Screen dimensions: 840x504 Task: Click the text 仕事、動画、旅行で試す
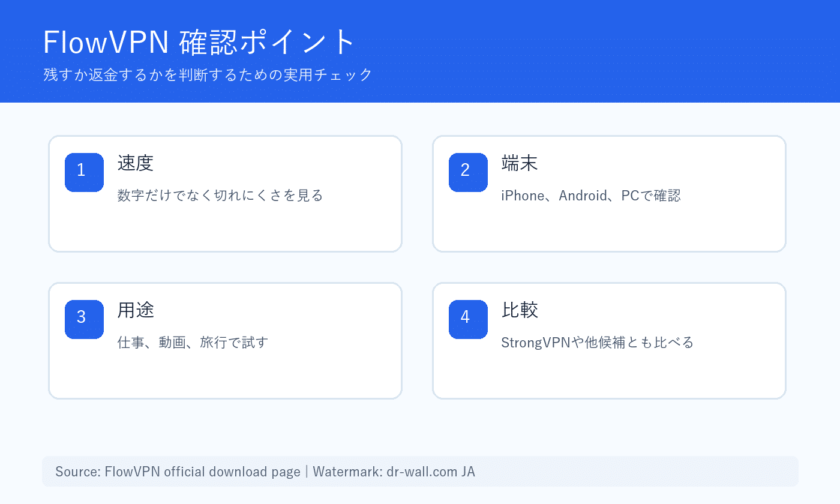pyautogui.click(x=193, y=343)
